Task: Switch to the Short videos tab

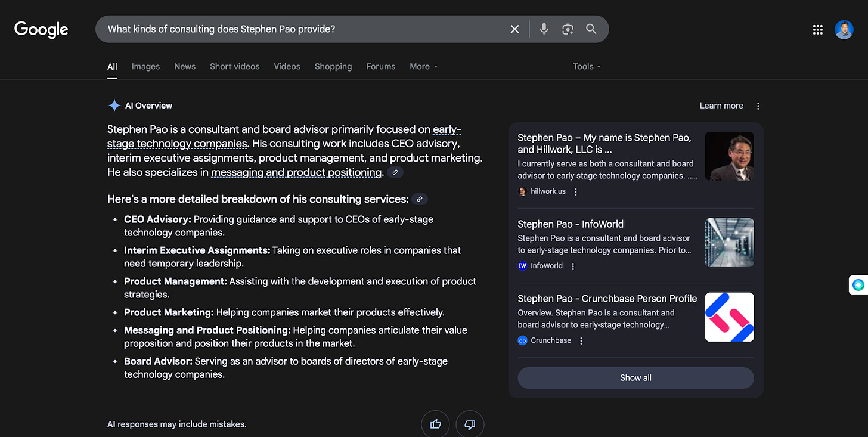Action: pyautogui.click(x=235, y=67)
